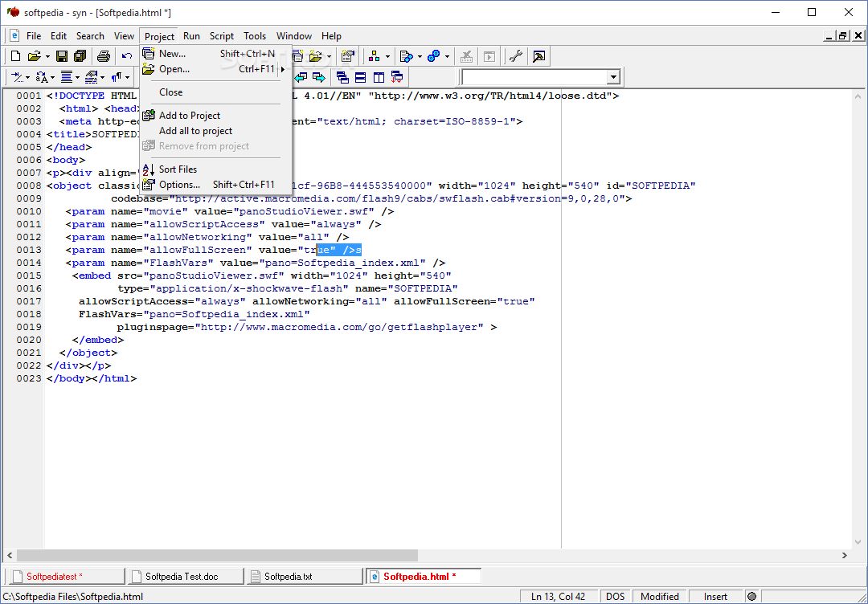Click the blue gears run tool icon

(x=434, y=56)
